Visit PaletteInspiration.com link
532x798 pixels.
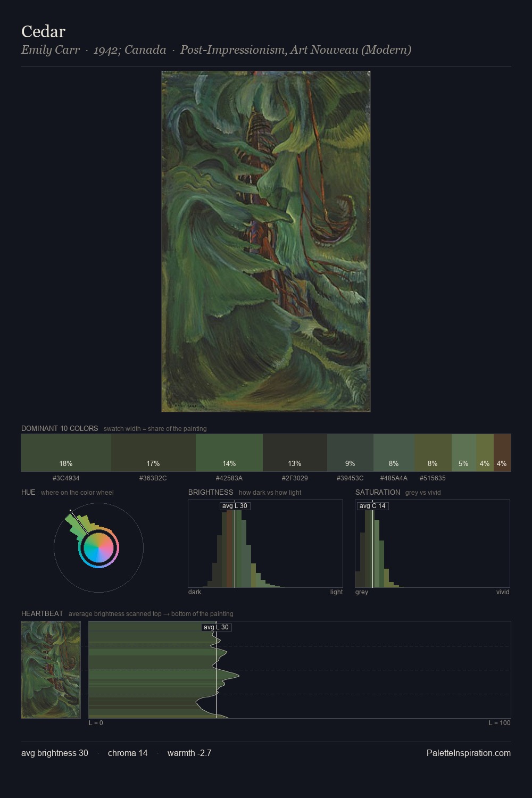tap(469, 753)
